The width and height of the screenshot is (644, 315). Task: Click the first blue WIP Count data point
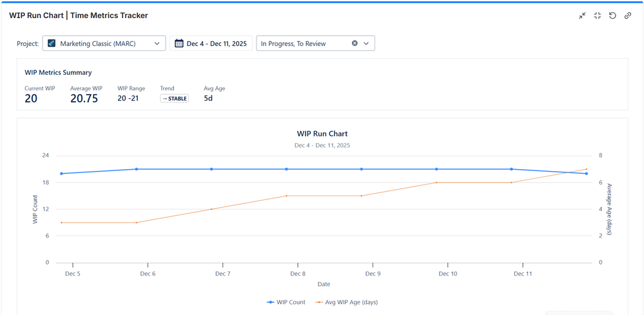[x=62, y=174]
